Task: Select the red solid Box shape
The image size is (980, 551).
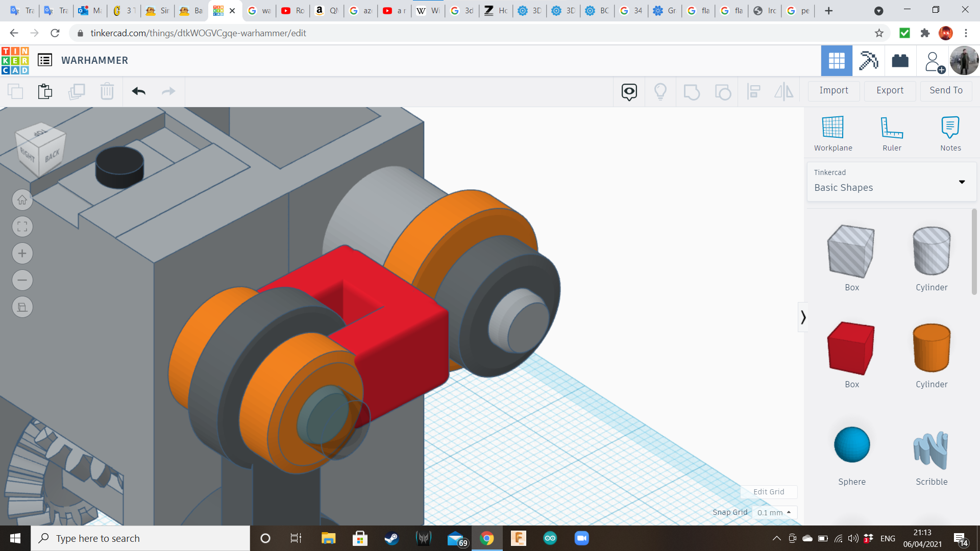Action: coord(851,348)
